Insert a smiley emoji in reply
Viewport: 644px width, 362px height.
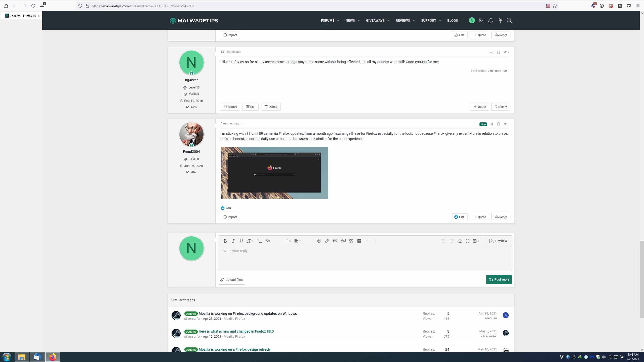(x=319, y=241)
